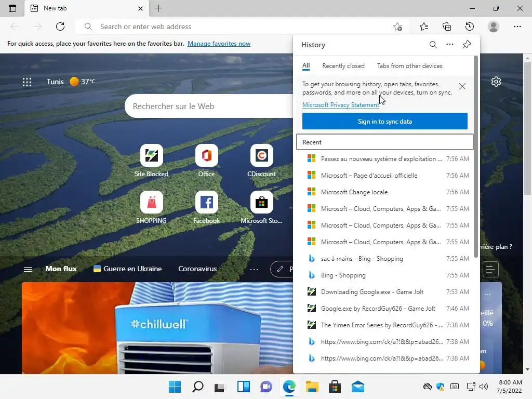The image size is (532, 399).
Task: Show more feed topics ellipsis
Action: [x=254, y=270]
